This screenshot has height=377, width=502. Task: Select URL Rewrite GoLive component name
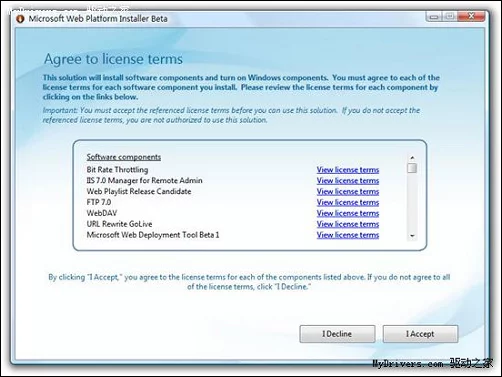coord(119,224)
